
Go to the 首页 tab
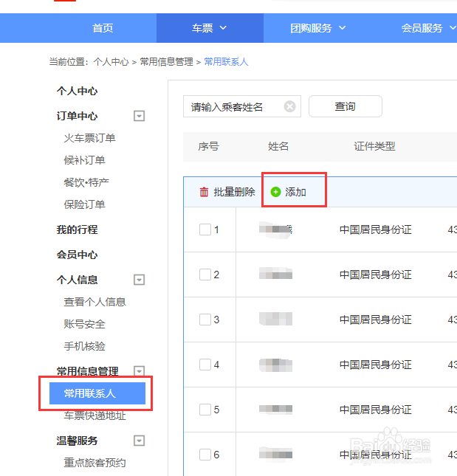pos(103,28)
